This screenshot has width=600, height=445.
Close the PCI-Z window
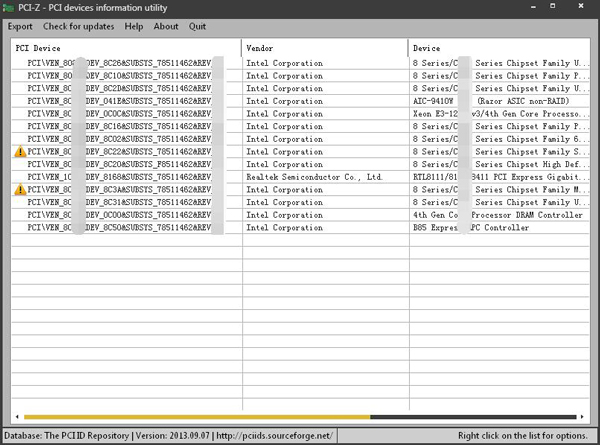581,6
